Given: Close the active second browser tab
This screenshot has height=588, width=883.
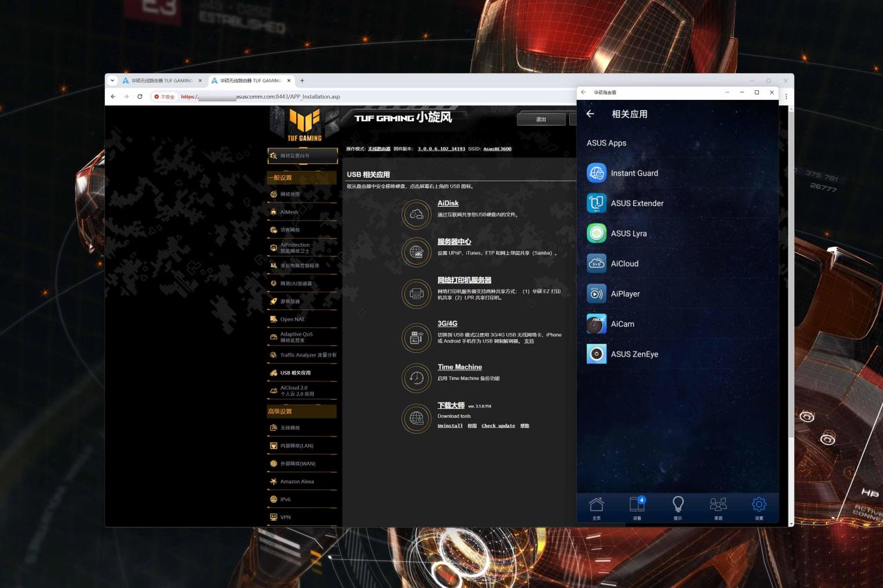Looking at the screenshot, I should tap(288, 81).
